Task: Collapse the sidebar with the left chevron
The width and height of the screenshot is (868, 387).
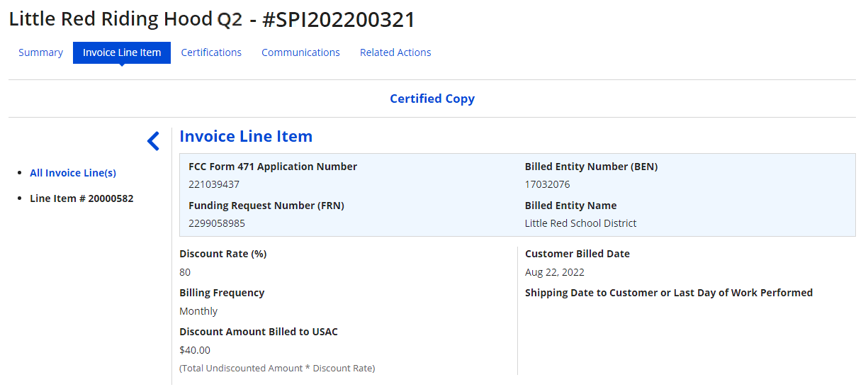Action: [x=153, y=141]
